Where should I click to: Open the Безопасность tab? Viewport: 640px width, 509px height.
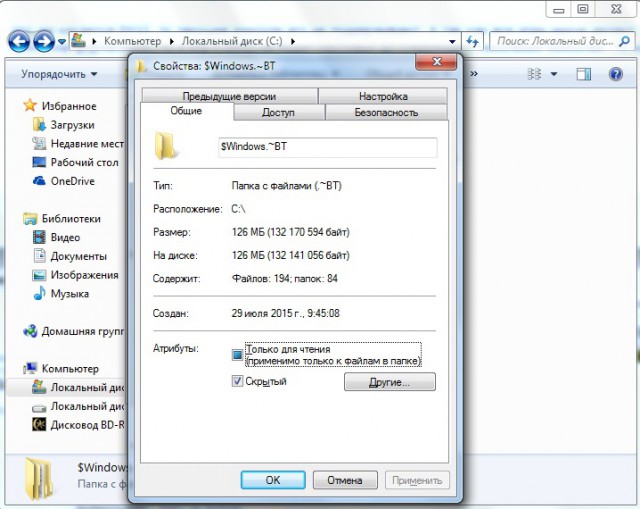tap(386, 112)
